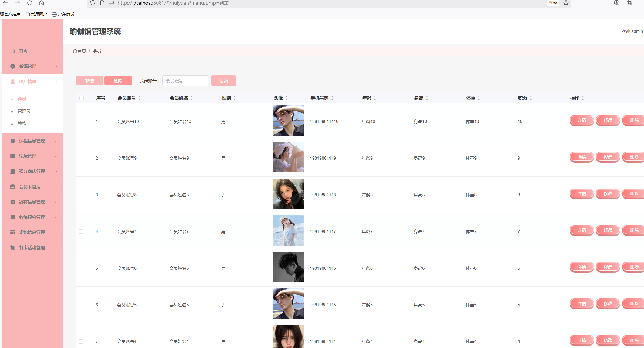Click the 会员账号 column sort arrows
This screenshot has width=644, height=348.
tap(140, 98)
